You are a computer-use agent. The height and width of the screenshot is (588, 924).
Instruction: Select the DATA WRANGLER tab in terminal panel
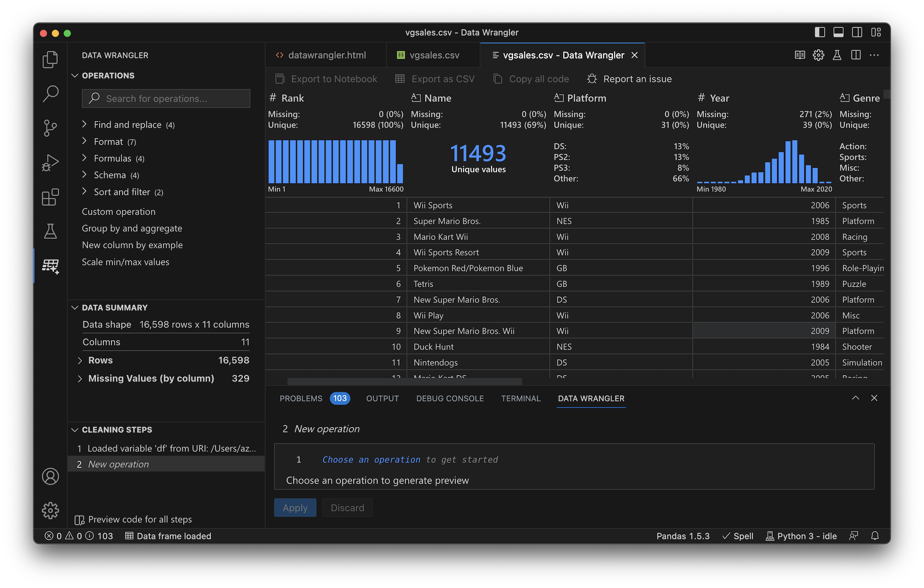591,398
